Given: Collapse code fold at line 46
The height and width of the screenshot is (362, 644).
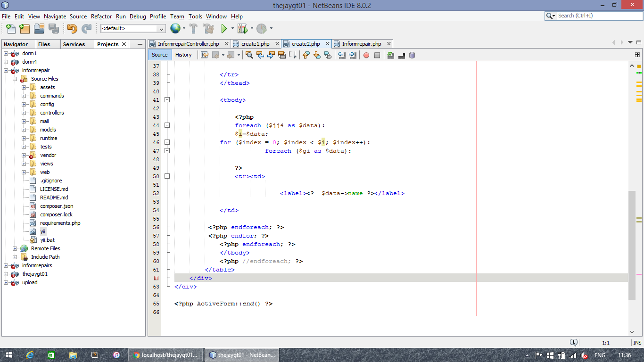Looking at the screenshot, I should pos(167,142).
